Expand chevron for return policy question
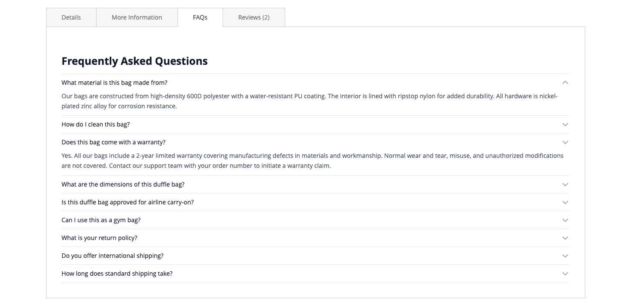The image size is (644, 307). point(565,238)
